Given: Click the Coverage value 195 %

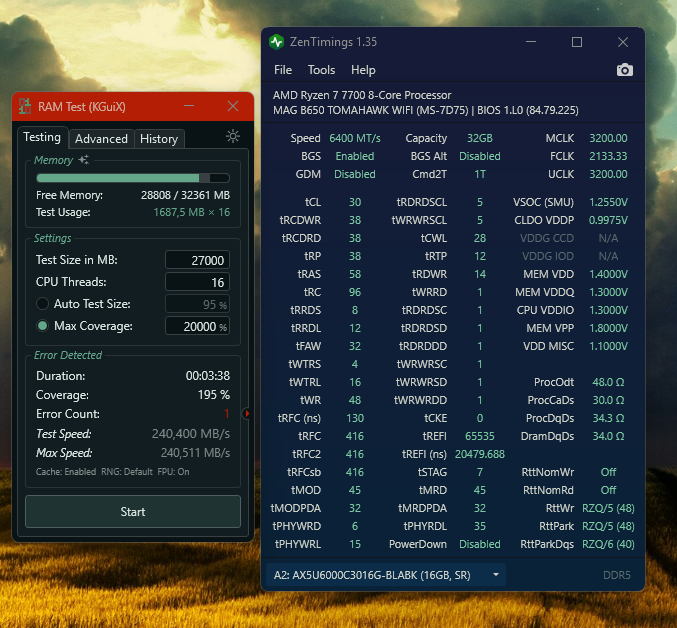Looking at the screenshot, I should coord(214,395).
